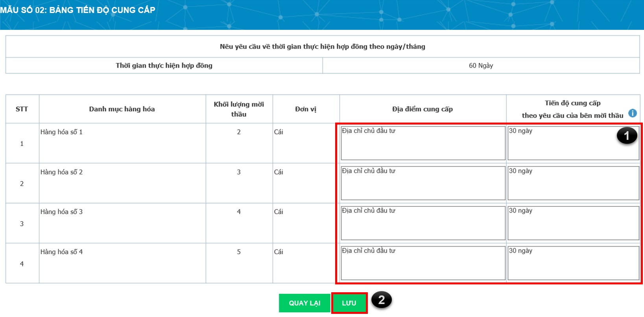The width and height of the screenshot is (644, 317).
Task: Edit the 30 ngày schedule for Hàng hóa số 4
Action: pos(573,263)
